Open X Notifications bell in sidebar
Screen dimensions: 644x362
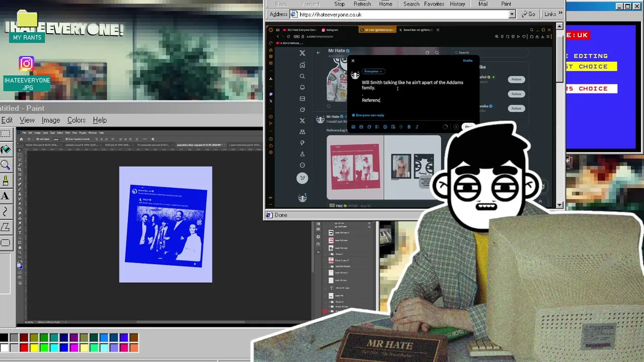click(302, 87)
